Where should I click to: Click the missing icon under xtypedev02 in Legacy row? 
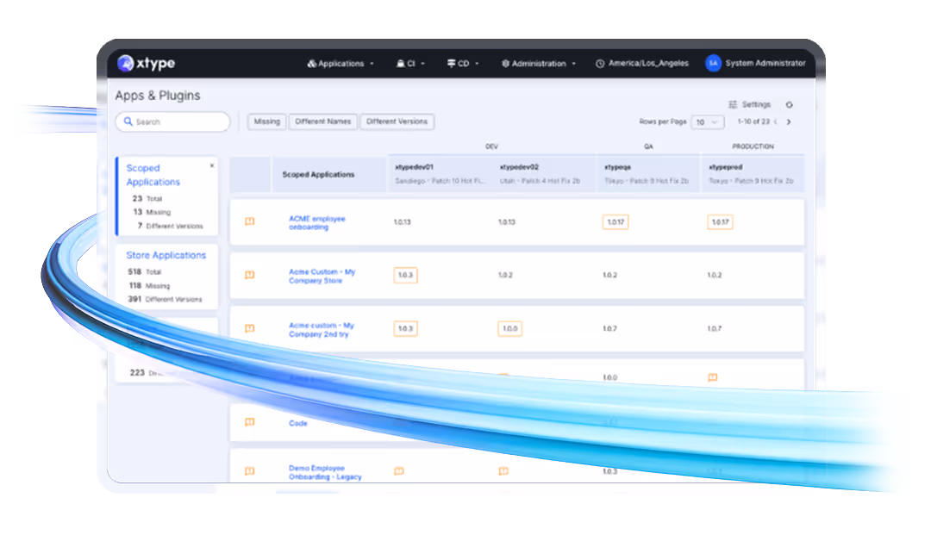click(503, 471)
